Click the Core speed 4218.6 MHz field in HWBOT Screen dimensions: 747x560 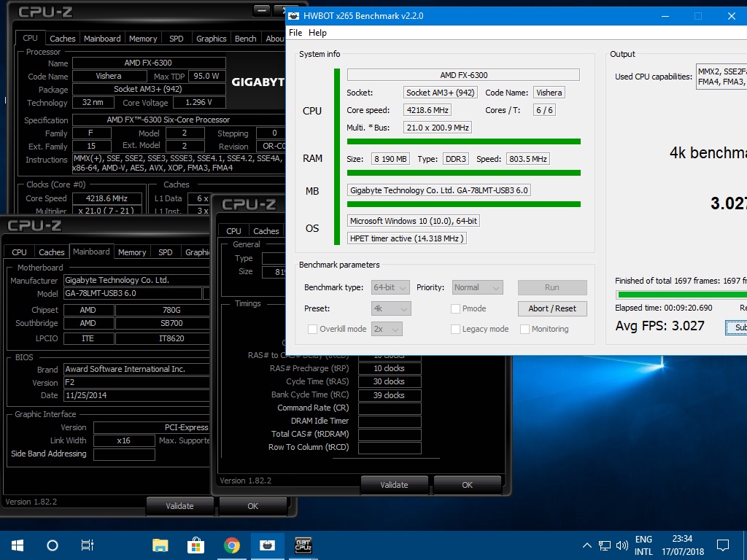click(x=427, y=110)
